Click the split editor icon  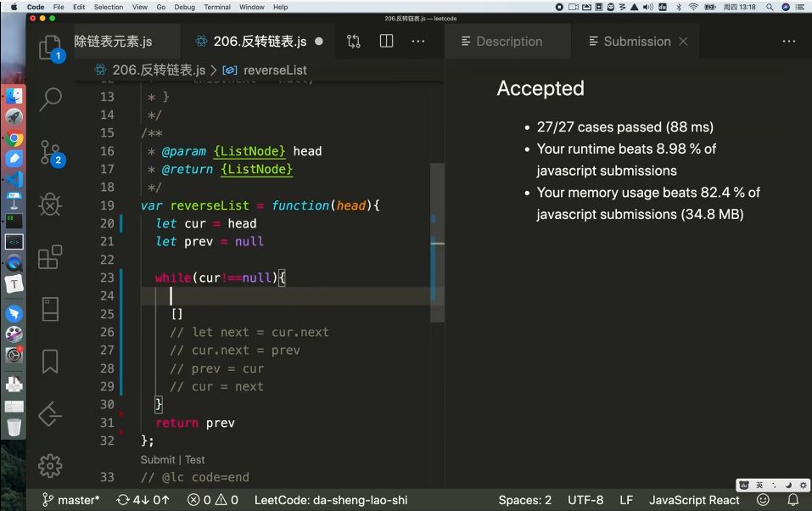click(386, 42)
